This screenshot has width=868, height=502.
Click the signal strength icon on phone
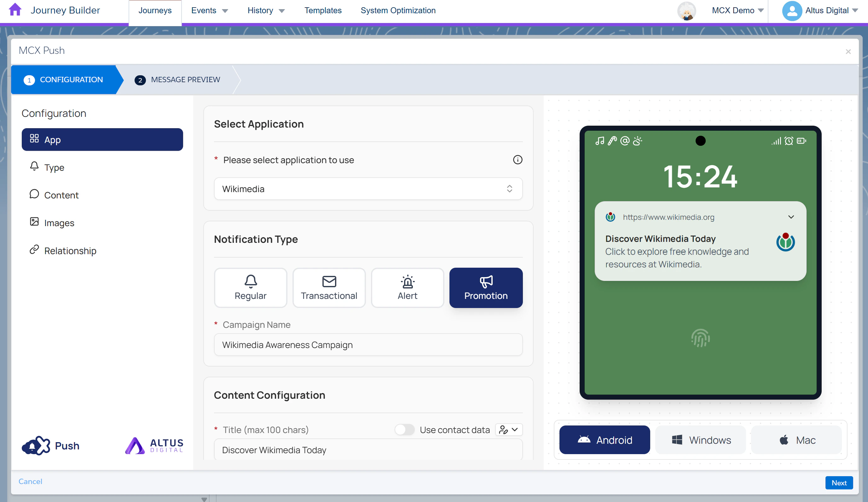(x=776, y=141)
